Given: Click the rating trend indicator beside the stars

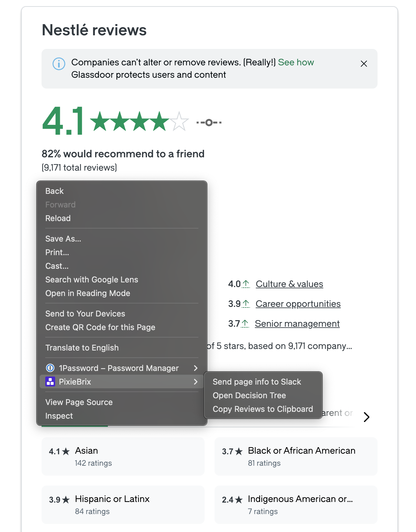Looking at the screenshot, I should click(209, 123).
